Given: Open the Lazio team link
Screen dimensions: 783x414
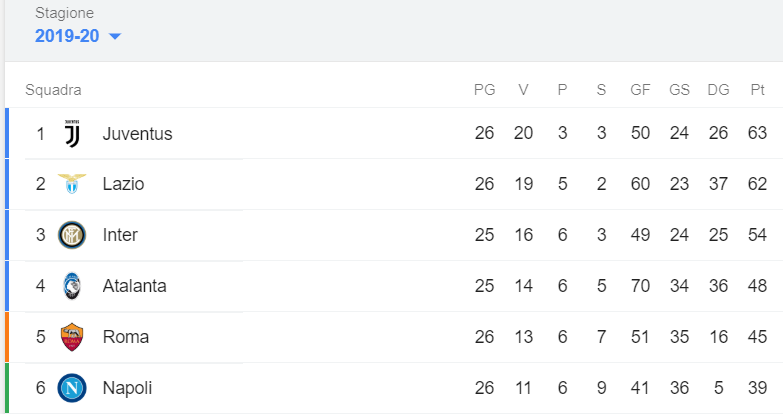Looking at the screenshot, I should coord(123,185).
